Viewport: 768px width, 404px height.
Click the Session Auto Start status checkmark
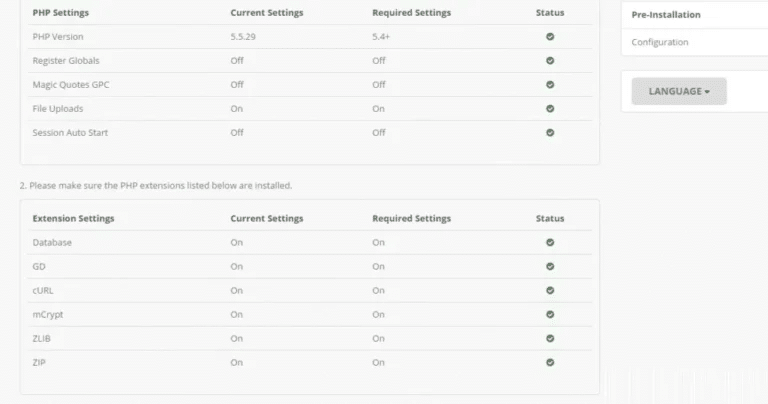pyautogui.click(x=550, y=133)
